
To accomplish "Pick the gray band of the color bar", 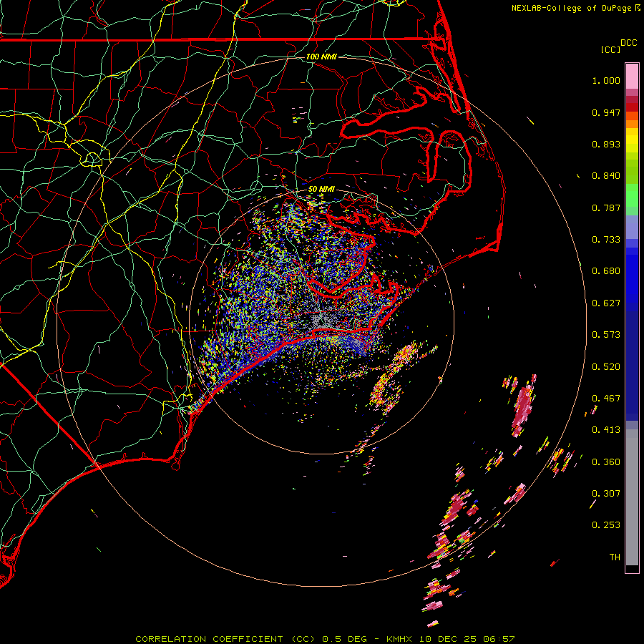I will (x=632, y=497).
